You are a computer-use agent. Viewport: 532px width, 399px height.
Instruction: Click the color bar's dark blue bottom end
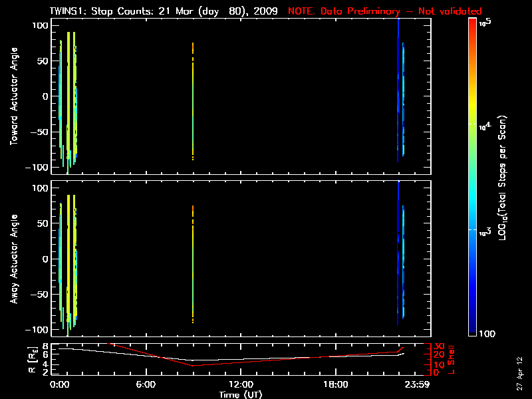tap(472, 332)
